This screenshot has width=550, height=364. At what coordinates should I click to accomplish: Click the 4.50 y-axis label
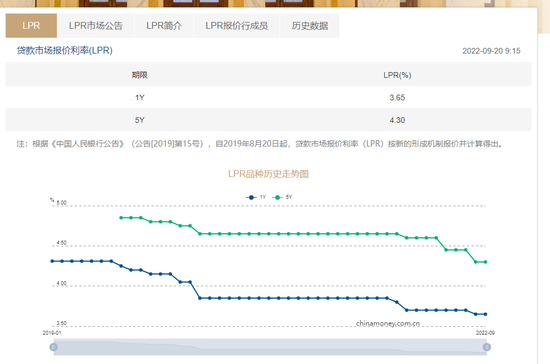point(61,243)
